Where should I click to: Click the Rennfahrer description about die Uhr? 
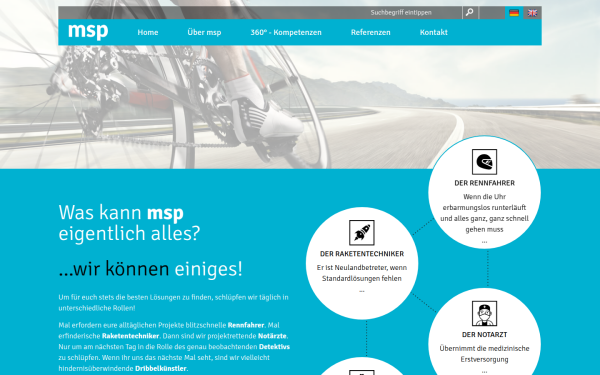(x=484, y=213)
